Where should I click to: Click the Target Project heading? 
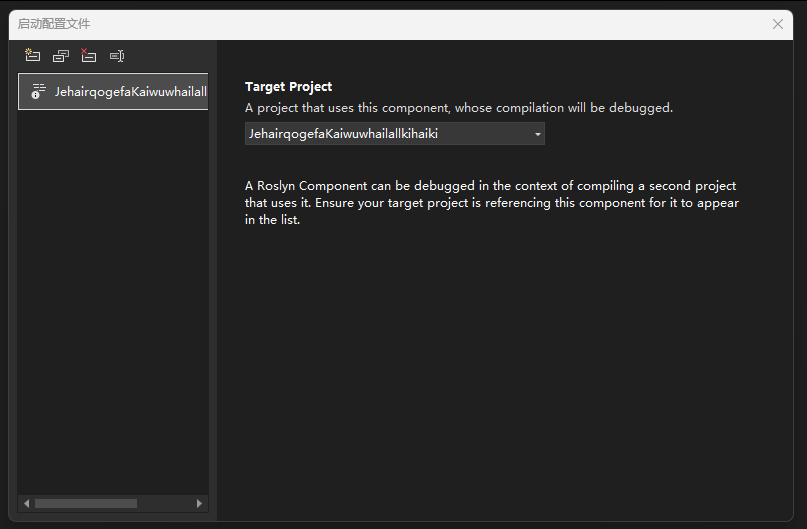(x=289, y=87)
